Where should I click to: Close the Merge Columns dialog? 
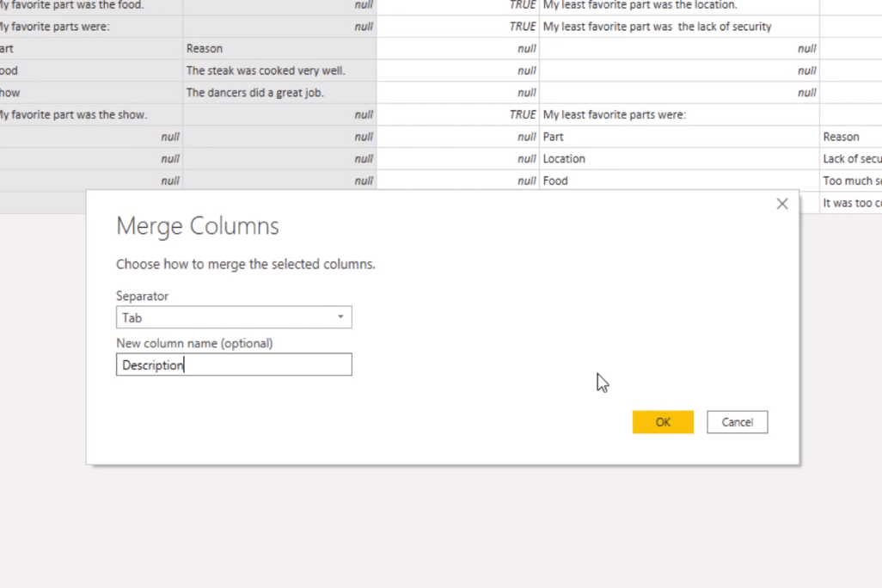(x=782, y=204)
